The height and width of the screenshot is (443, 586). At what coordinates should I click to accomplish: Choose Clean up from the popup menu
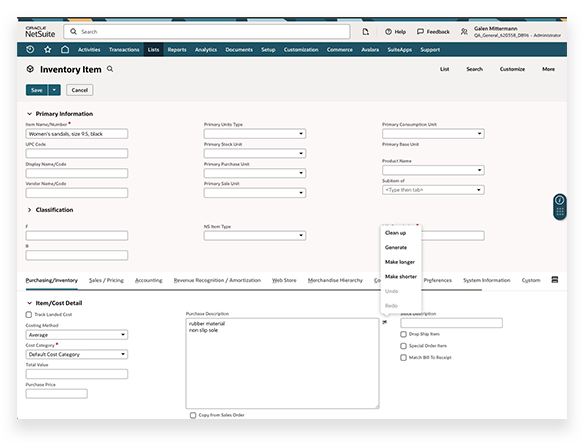(395, 233)
